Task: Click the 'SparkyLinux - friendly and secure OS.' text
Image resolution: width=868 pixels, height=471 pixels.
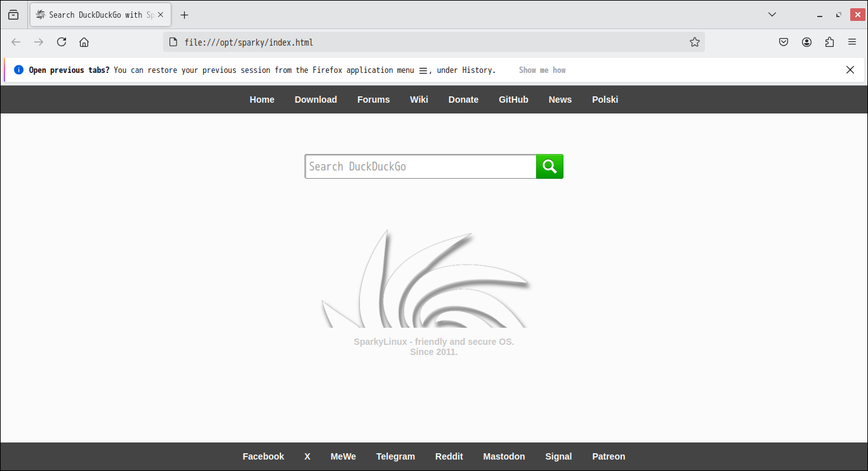Action: point(434,342)
